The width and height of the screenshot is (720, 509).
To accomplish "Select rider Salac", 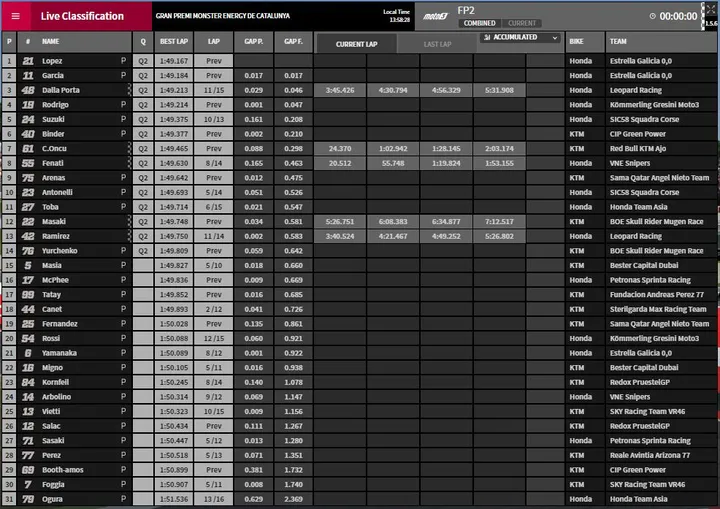I will (x=51, y=426).
